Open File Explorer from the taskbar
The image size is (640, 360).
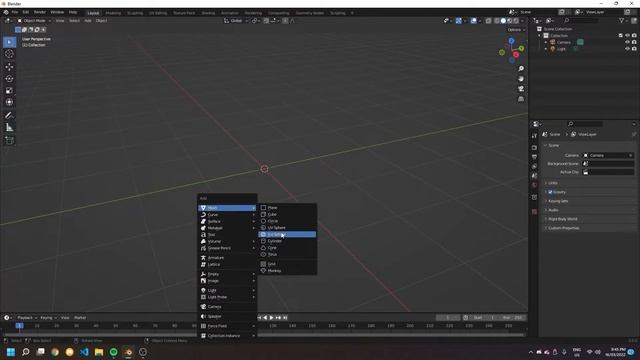(99, 352)
